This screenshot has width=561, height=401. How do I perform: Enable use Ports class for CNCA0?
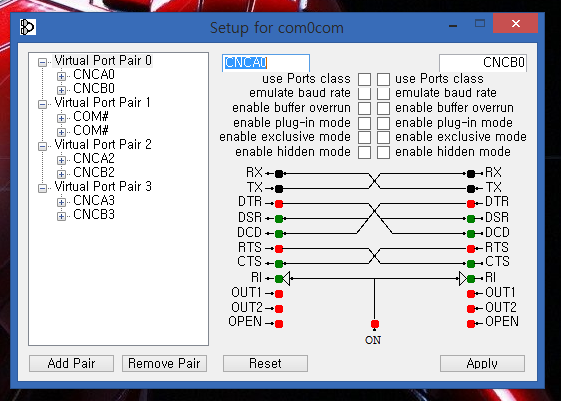364,79
